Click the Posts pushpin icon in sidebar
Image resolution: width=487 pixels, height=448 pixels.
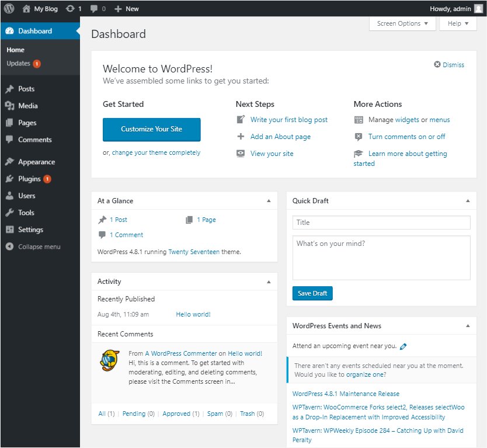click(x=9, y=89)
